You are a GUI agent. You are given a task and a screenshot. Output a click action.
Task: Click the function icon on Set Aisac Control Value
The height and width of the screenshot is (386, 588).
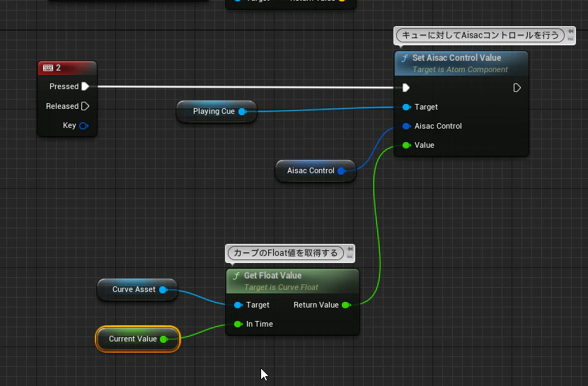(405, 58)
